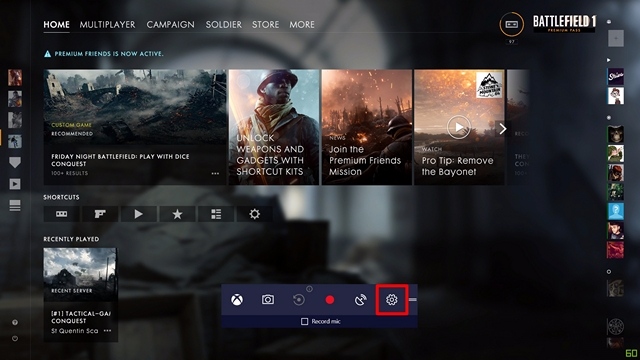Viewport: 640px width, 360px height.
Task: Take a screenshot with the camera icon
Action: 268,300
